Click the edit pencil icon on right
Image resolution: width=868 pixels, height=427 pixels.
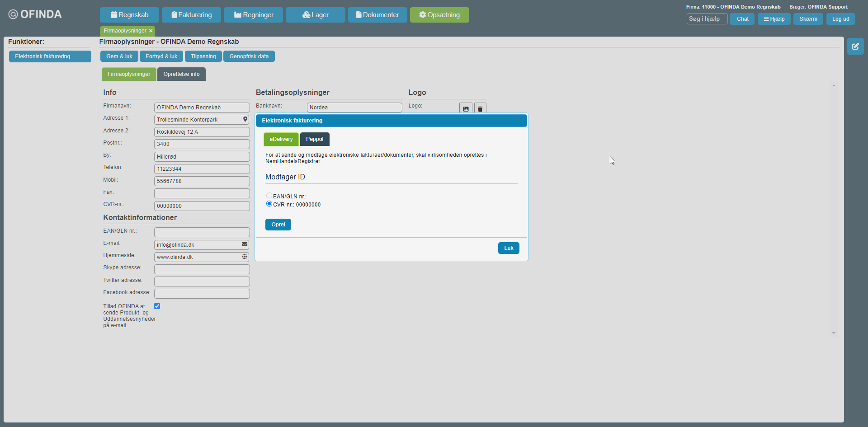(855, 47)
